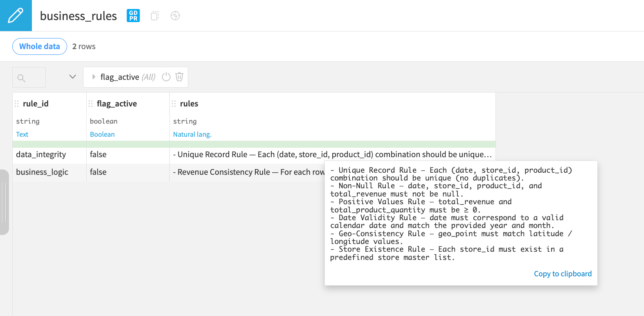Image resolution: width=644 pixels, height=316 pixels.
Task: Open the chevron dropdown beside search box
Action: point(72,77)
